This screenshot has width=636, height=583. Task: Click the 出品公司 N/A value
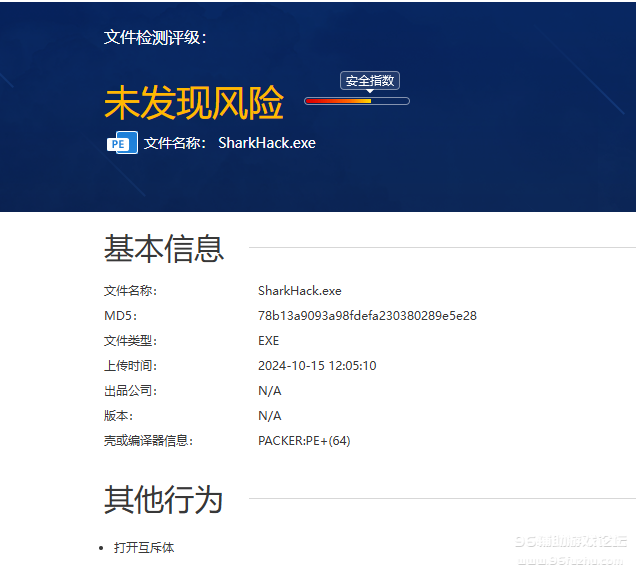269,391
